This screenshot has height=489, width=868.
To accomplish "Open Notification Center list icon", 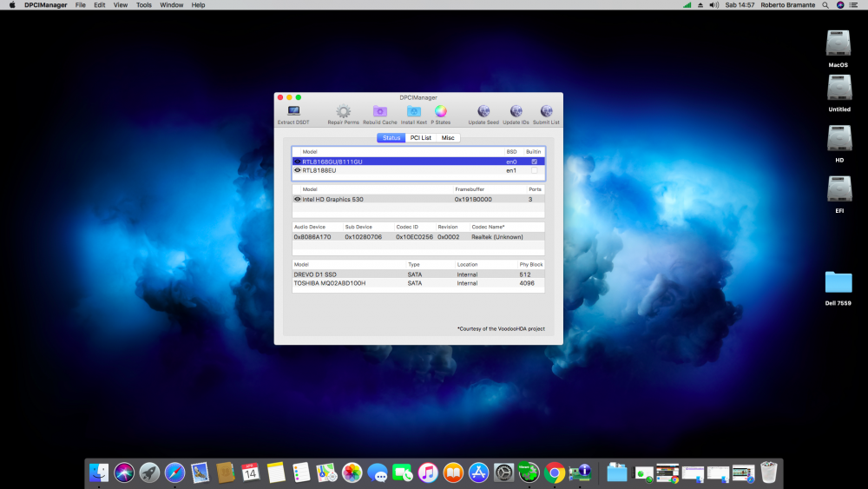I will coord(854,5).
